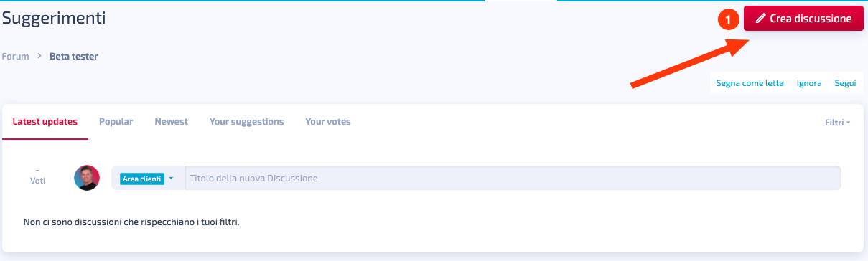Expand the Filtri dropdown

(837, 123)
